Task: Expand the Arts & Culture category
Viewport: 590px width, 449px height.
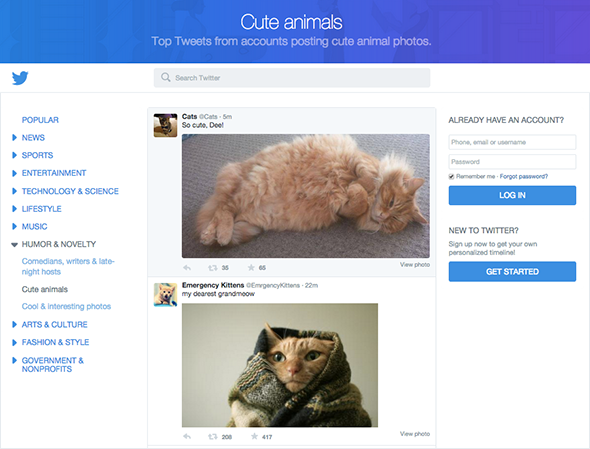Action: 14,324
